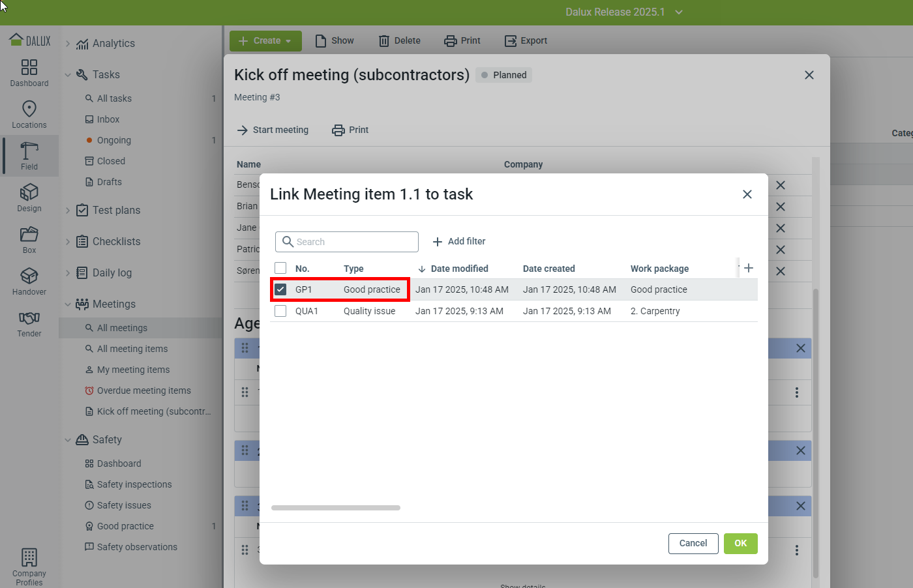Open the Handover module
913x588 pixels.
click(x=29, y=281)
